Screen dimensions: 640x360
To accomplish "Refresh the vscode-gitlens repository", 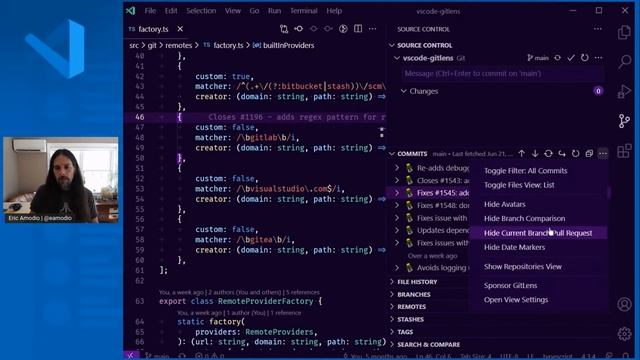I will [x=584, y=58].
